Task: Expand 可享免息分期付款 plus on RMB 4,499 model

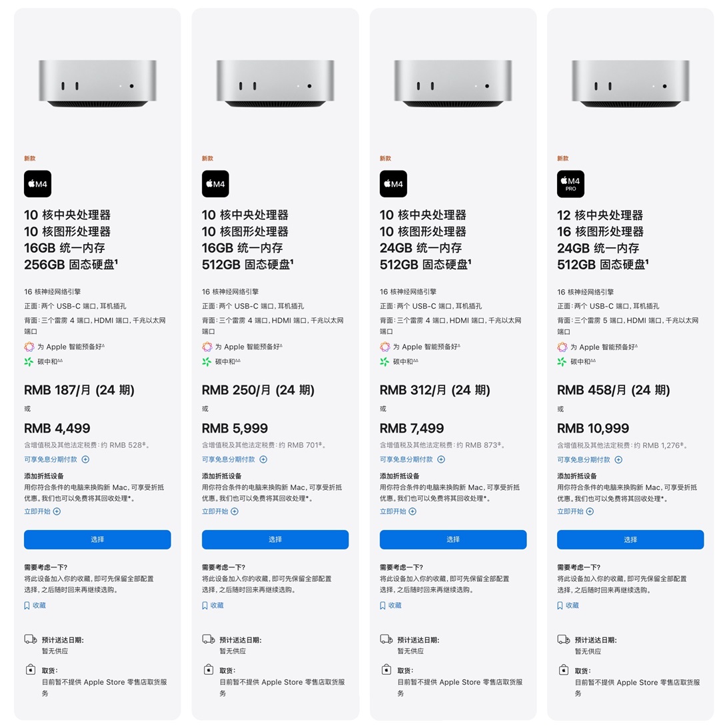Action: tap(85, 459)
